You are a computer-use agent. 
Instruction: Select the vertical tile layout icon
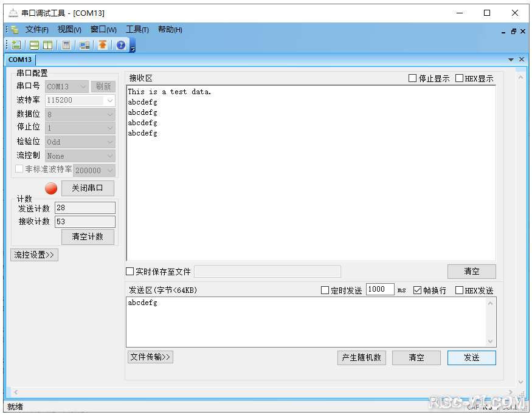(48, 44)
